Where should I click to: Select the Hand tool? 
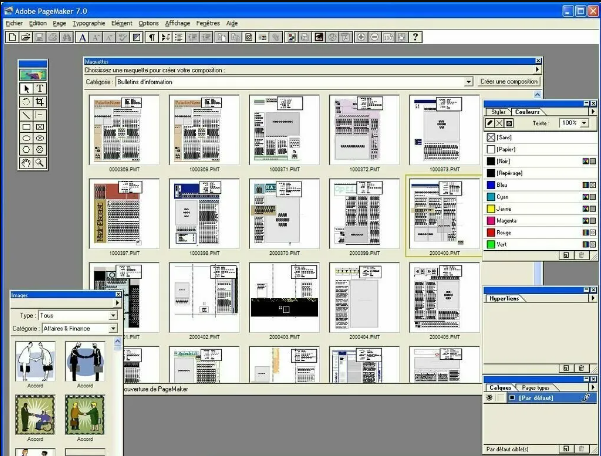click(x=26, y=163)
